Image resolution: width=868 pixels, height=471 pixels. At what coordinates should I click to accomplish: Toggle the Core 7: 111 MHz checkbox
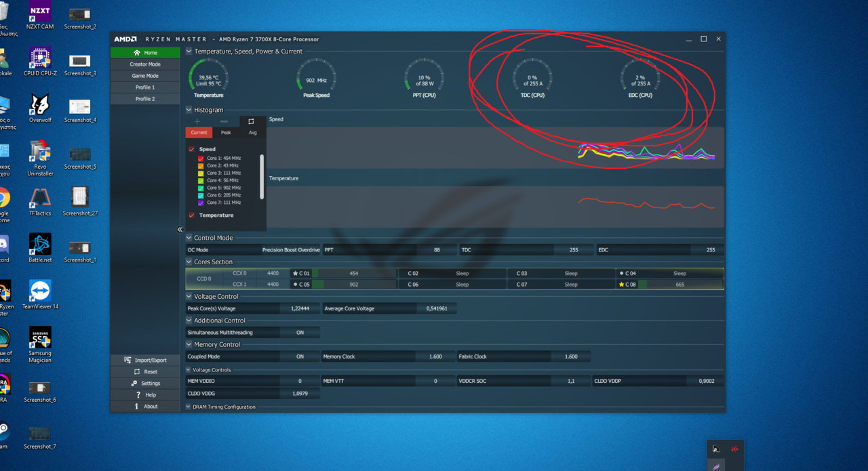point(201,203)
